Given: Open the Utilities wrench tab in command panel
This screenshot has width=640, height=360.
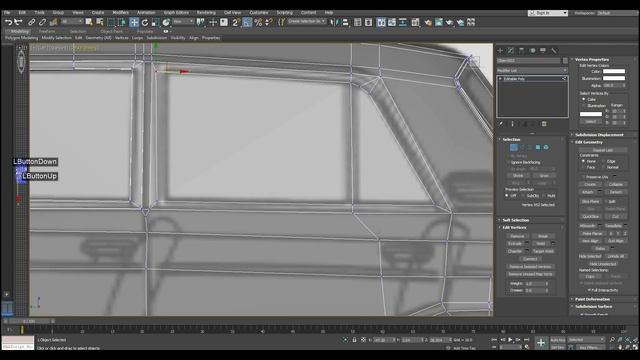Looking at the screenshot, I should point(554,51).
